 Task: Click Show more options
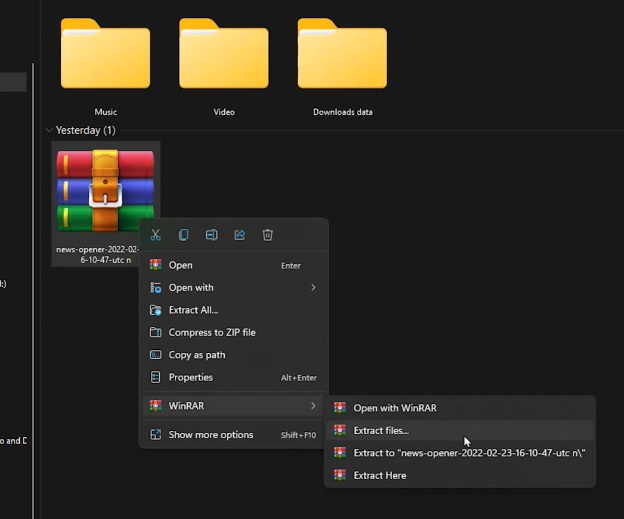point(210,435)
